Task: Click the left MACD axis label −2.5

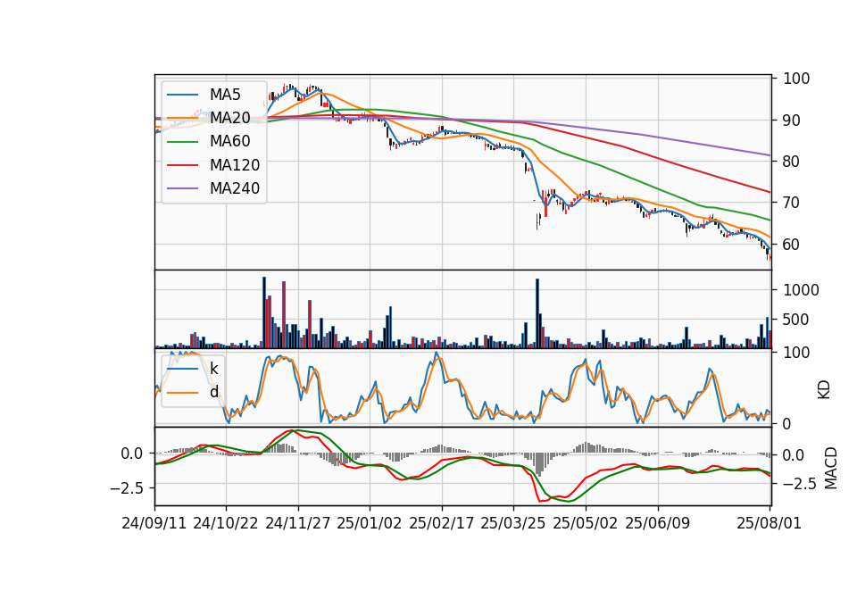Action: (x=127, y=487)
